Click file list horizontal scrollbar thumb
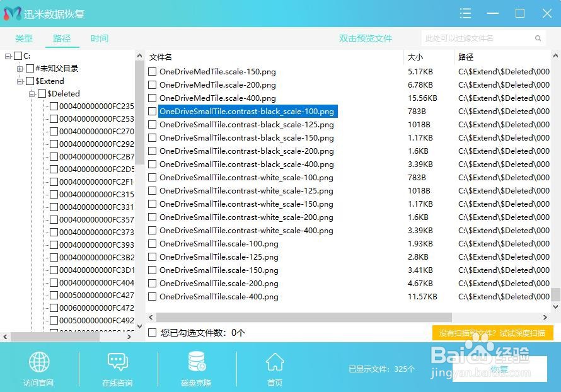Image resolution: width=561 pixels, height=392 pixels. tap(304, 317)
